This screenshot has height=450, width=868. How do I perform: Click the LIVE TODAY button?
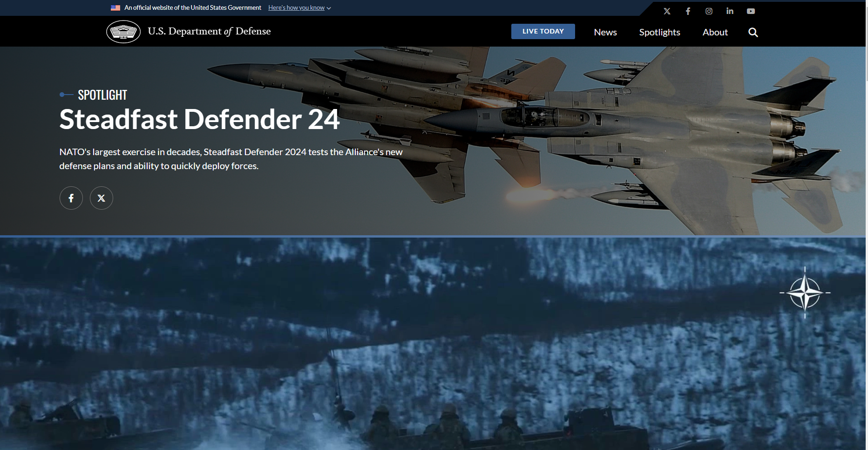pyautogui.click(x=543, y=31)
